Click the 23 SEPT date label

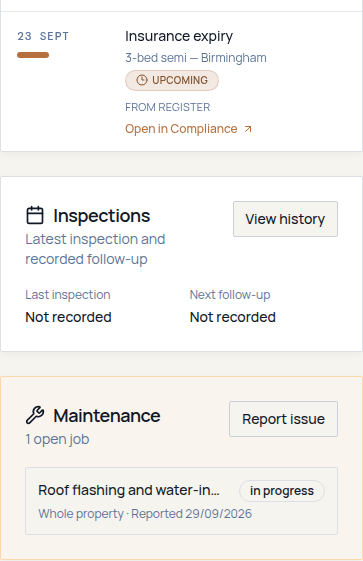(43, 36)
